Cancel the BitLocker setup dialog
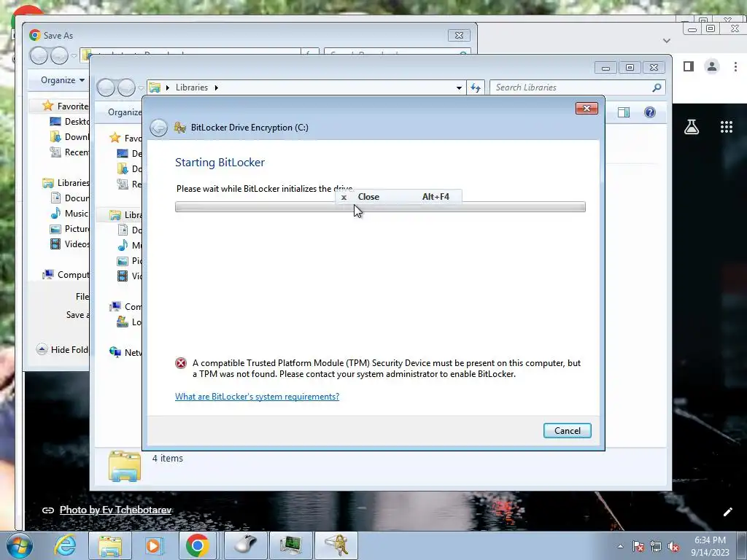 point(567,430)
